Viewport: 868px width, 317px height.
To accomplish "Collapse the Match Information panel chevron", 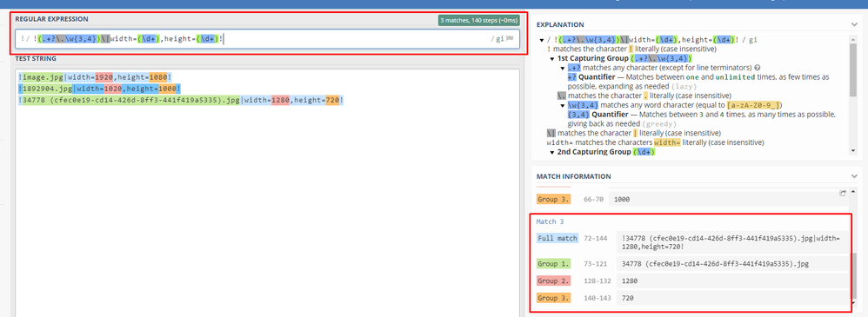I will (855, 176).
